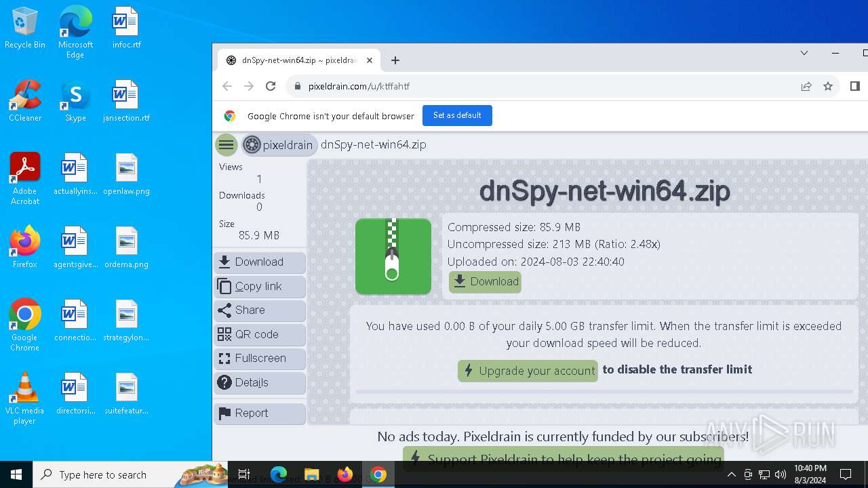
Task: Select directorsi document on desktop
Action: 75,394
